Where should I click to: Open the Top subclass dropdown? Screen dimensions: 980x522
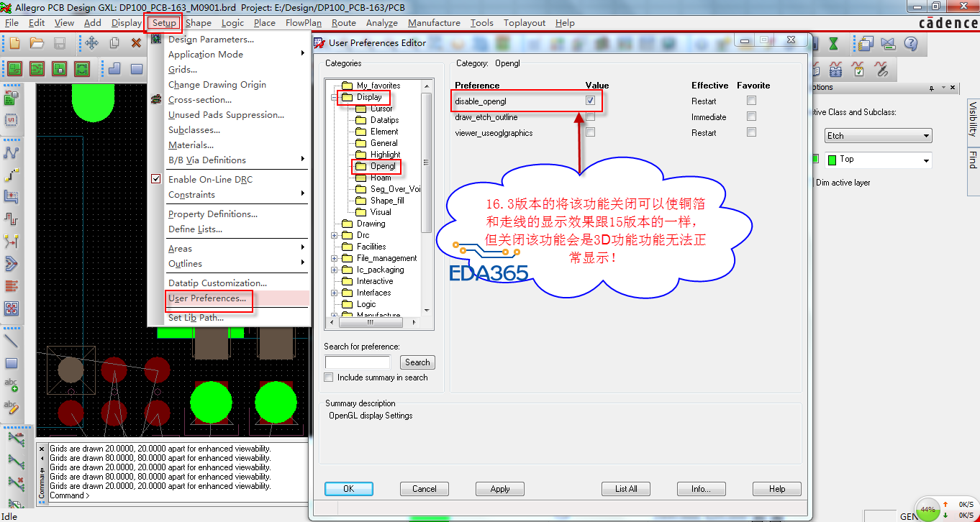(878, 160)
